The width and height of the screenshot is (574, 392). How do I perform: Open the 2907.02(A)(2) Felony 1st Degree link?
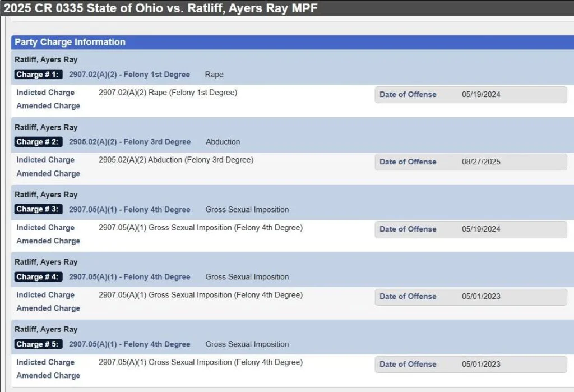[x=129, y=75]
